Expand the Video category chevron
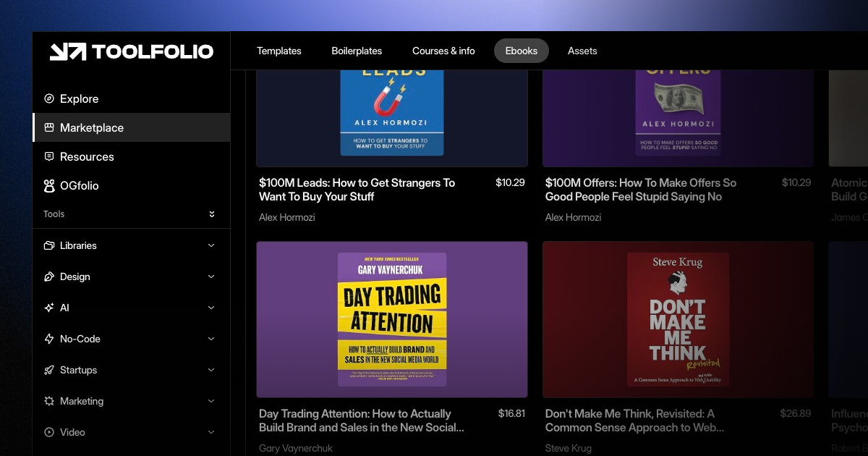The height and width of the screenshot is (456, 868). (211, 432)
